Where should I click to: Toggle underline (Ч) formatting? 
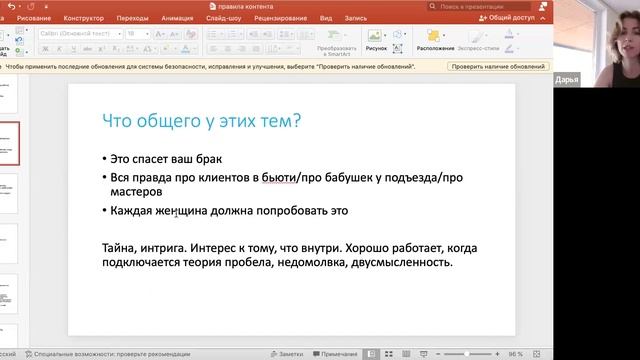(73, 49)
